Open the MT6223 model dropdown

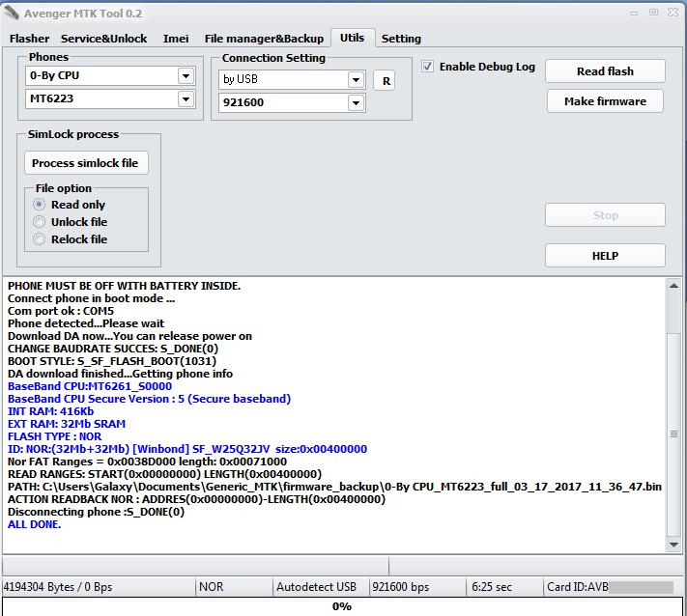click(x=186, y=98)
